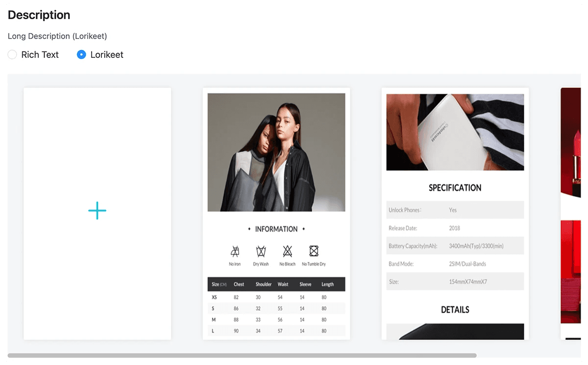
Task: Pick the red lipstick template card
Action: (x=570, y=213)
